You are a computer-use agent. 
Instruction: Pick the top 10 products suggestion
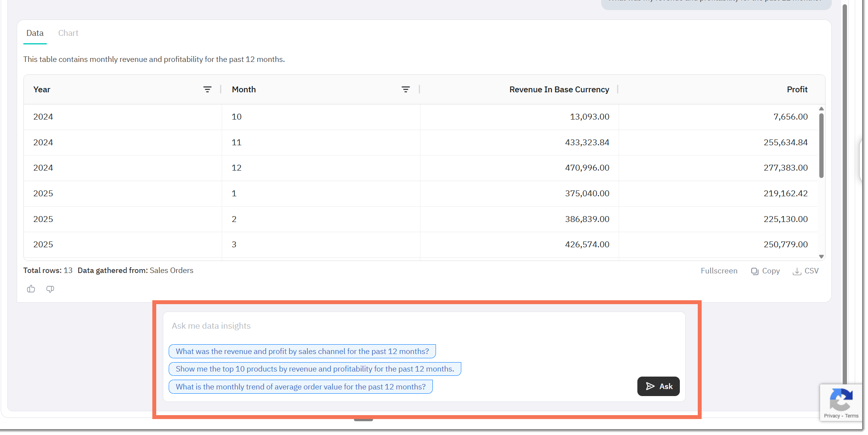(315, 369)
